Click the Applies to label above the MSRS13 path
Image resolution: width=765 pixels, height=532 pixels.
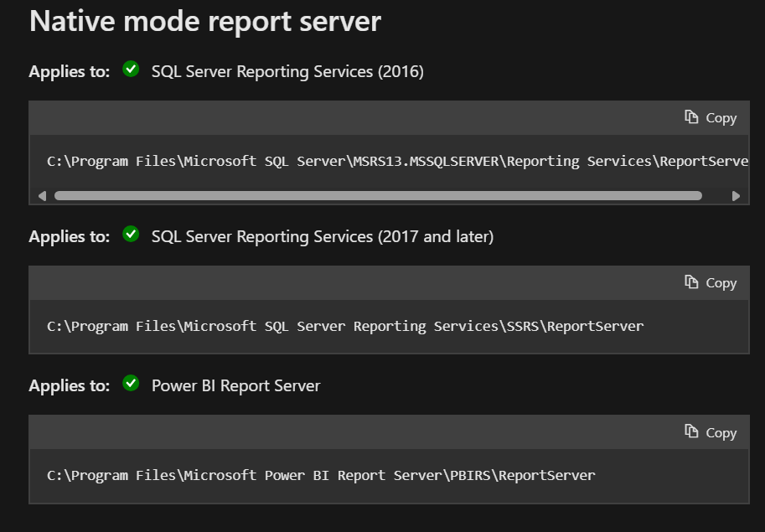pyautogui.click(x=70, y=72)
